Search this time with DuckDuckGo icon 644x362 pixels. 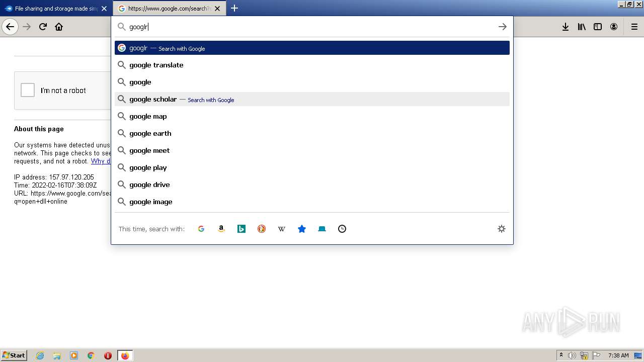coord(262,229)
